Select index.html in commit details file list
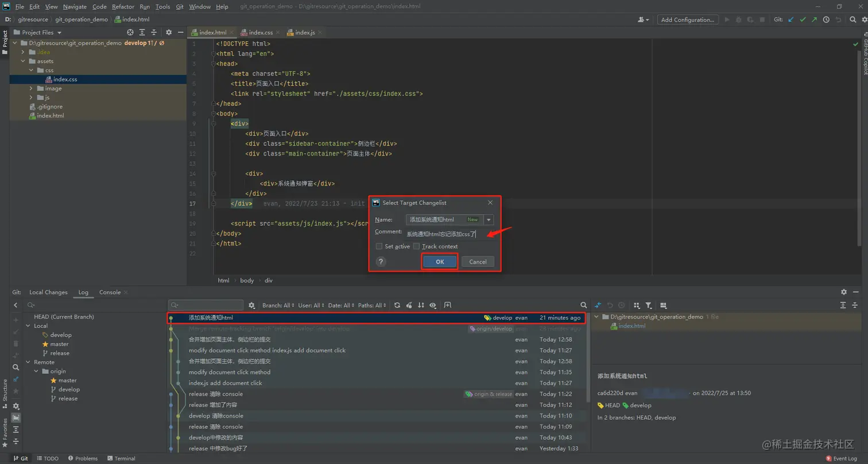868x464 pixels. click(x=631, y=326)
